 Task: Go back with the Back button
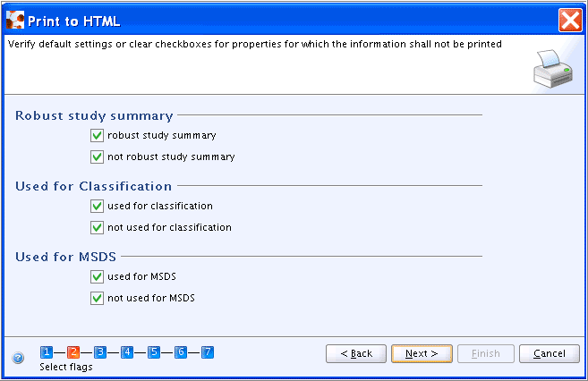356,353
